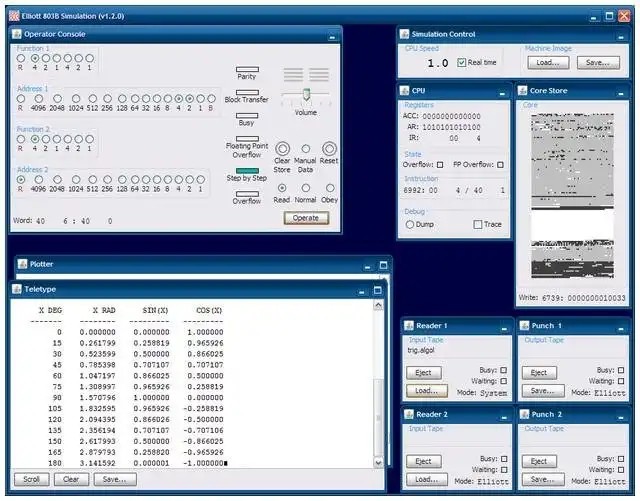Load a tape into Reader 1
Viewport: 640px width, 501px height.
tap(427, 391)
